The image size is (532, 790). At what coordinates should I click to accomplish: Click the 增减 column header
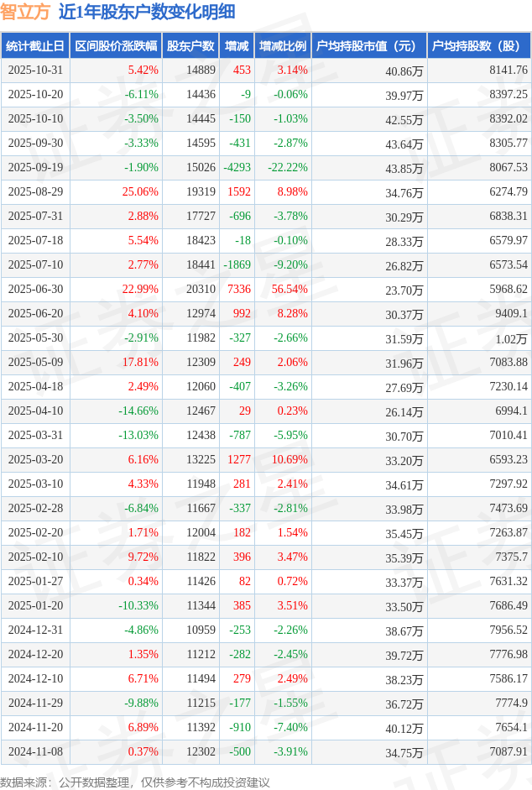[x=237, y=46]
